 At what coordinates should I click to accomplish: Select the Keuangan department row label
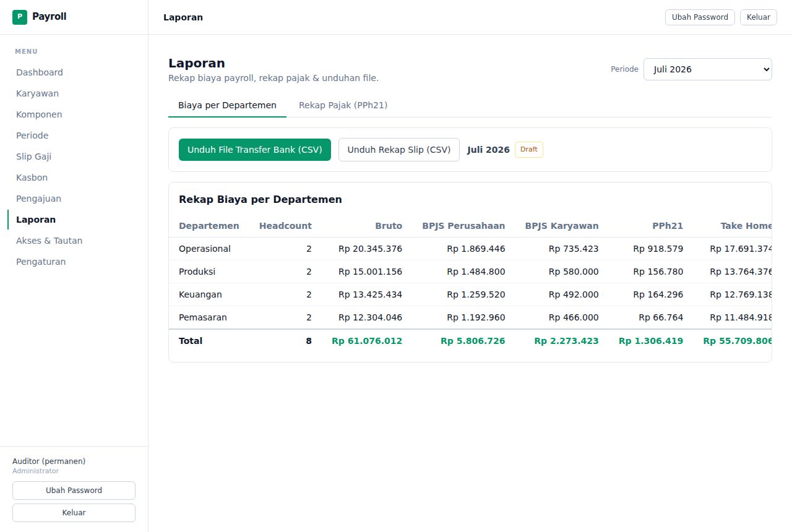point(200,294)
